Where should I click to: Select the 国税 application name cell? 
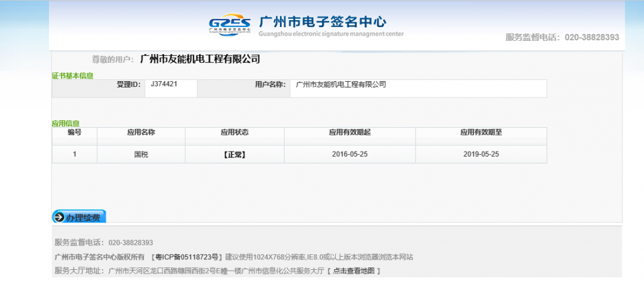[142, 155]
